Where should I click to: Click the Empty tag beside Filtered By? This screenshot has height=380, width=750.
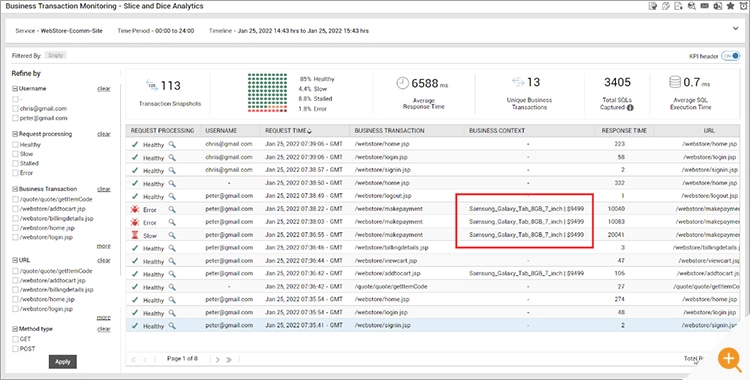(55, 56)
